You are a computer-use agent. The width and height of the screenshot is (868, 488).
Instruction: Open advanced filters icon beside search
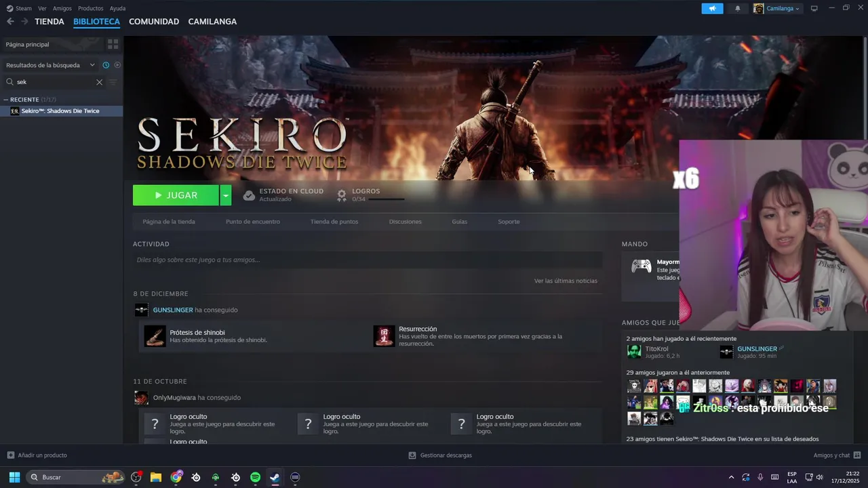[113, 82]
